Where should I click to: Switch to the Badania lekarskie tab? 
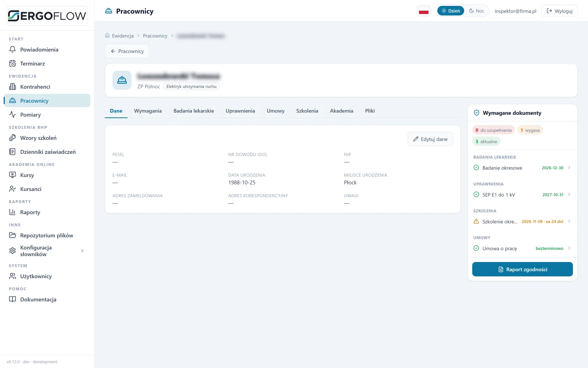tap(194, 111)
